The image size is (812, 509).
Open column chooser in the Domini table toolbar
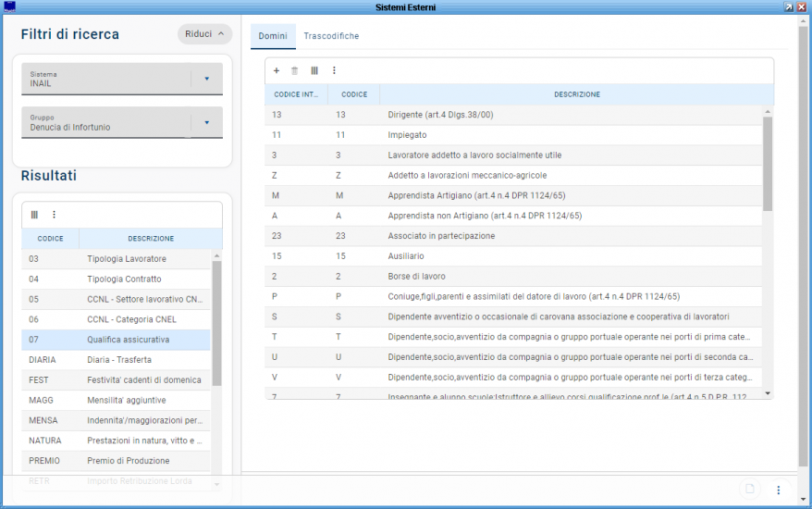coord(314,70)
